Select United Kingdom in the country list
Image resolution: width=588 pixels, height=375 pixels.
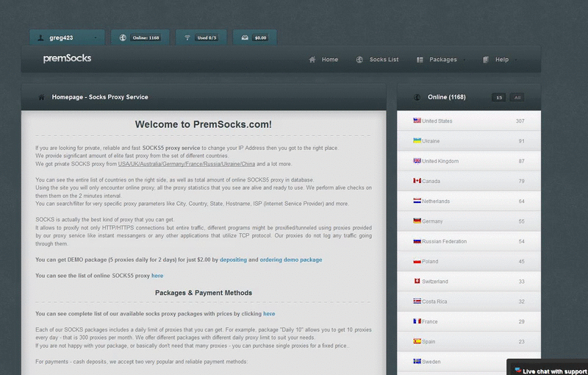click(469, 161)
